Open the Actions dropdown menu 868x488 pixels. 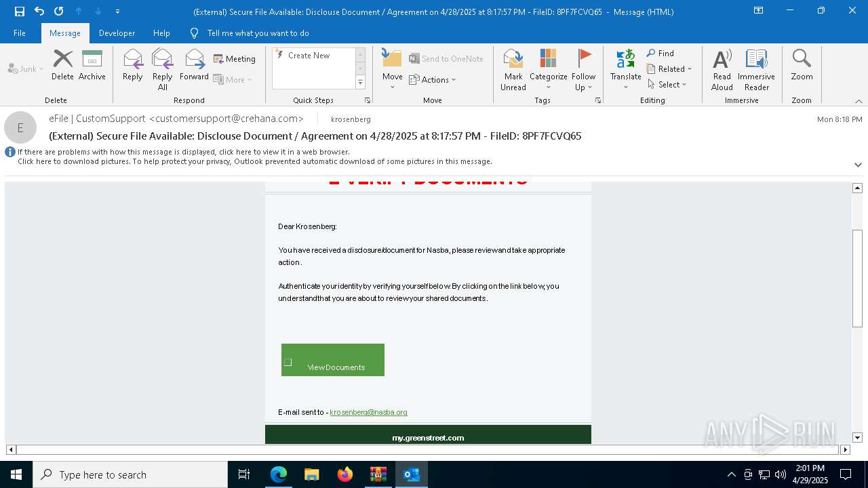click(x=432, y=80)
